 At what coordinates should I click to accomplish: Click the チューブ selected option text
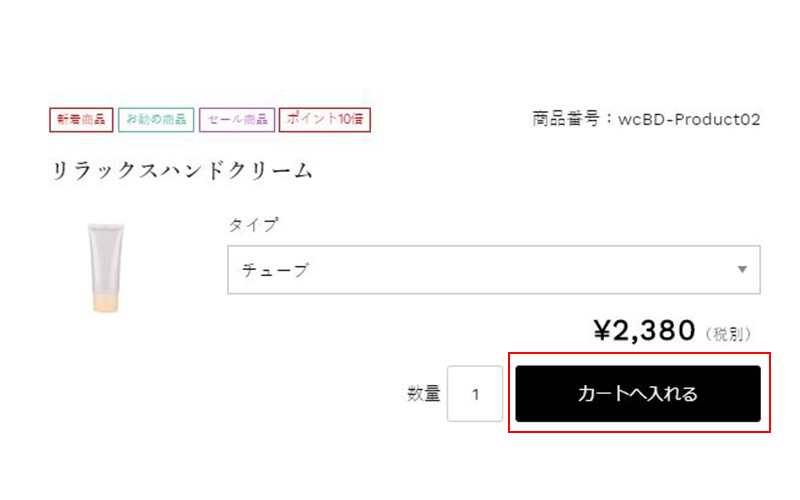point(276,270)
